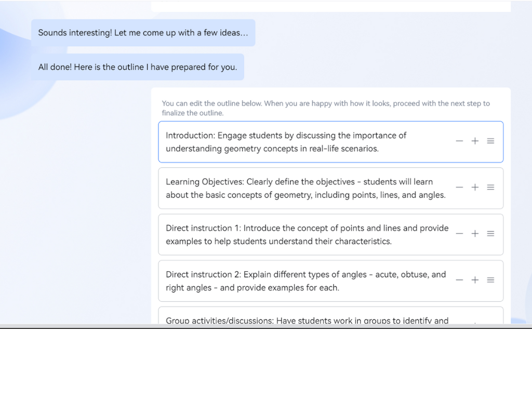Viewport: 532px width, 399px height.
Task: Edit the Learning Objectives outline text
Action: (305, 189)
